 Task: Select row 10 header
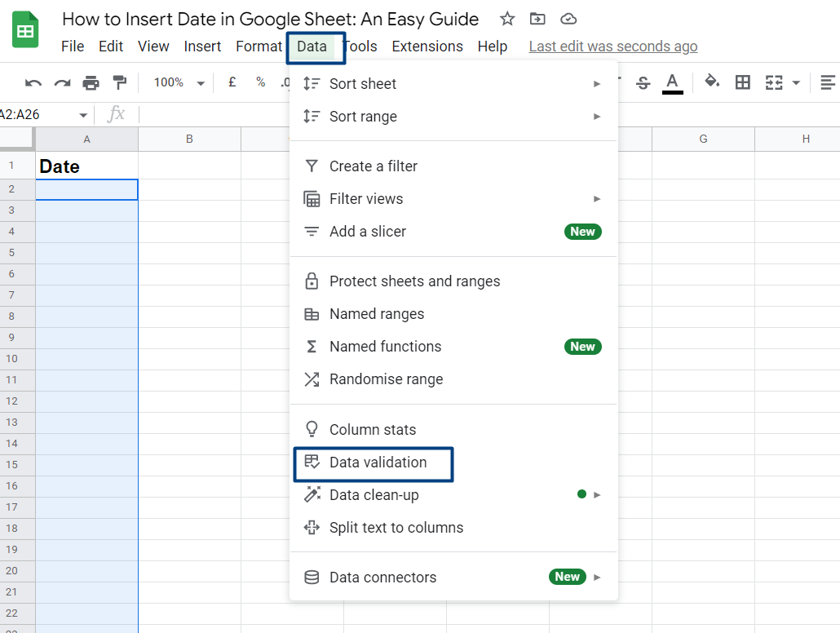18,359
